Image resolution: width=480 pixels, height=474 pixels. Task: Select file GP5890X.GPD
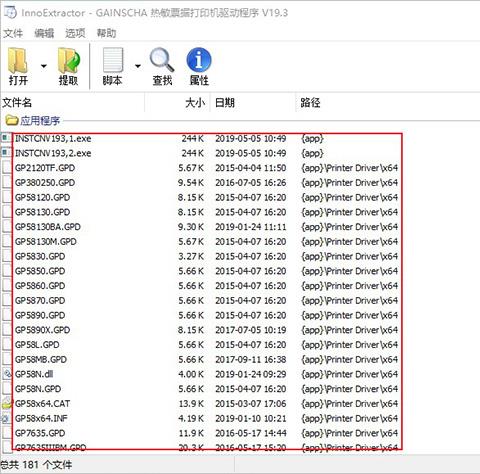(x=42, y=330)
